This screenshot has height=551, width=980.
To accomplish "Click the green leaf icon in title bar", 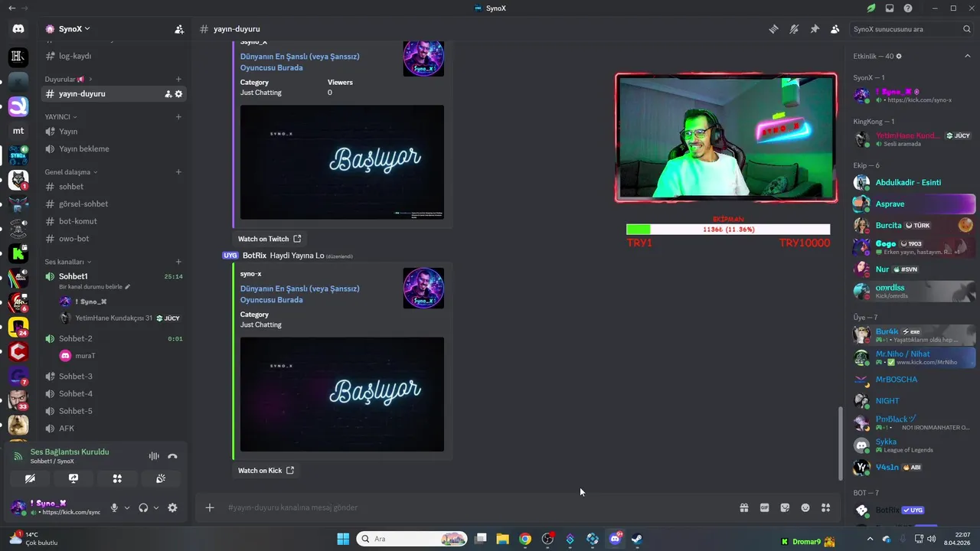I will (x=871, y=8).
